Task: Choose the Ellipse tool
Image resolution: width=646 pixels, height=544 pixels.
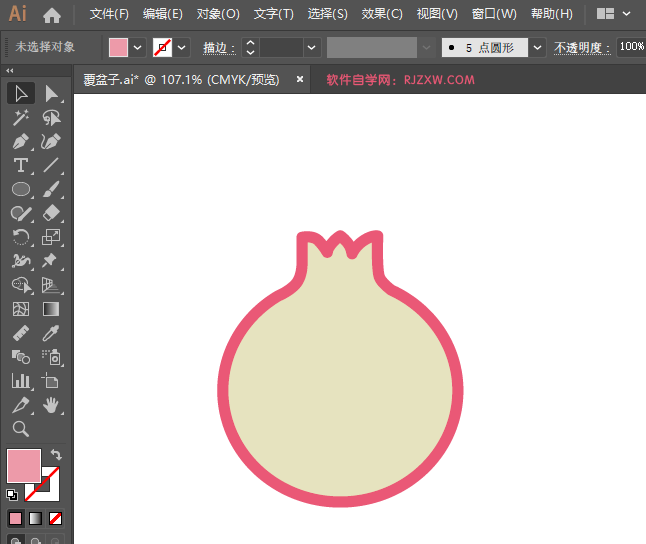Action: (20, 189)
